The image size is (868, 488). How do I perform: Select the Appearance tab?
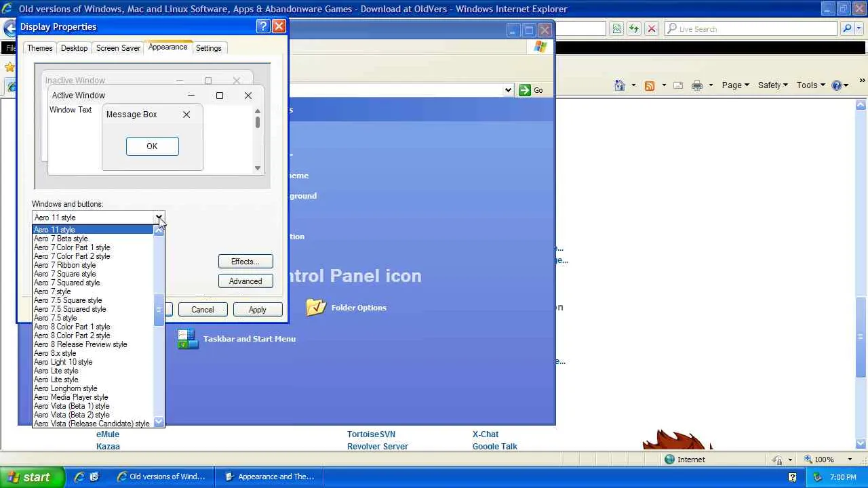[x=167, y=47]
